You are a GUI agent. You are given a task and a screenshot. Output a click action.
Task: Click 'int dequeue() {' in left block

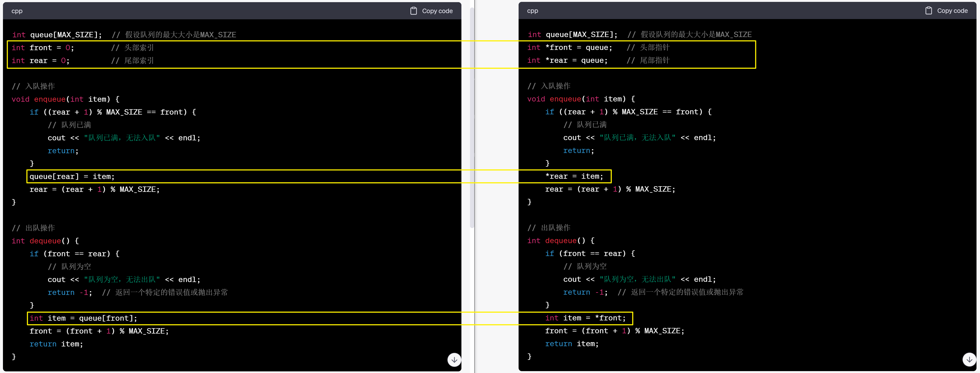pos(45,241)
